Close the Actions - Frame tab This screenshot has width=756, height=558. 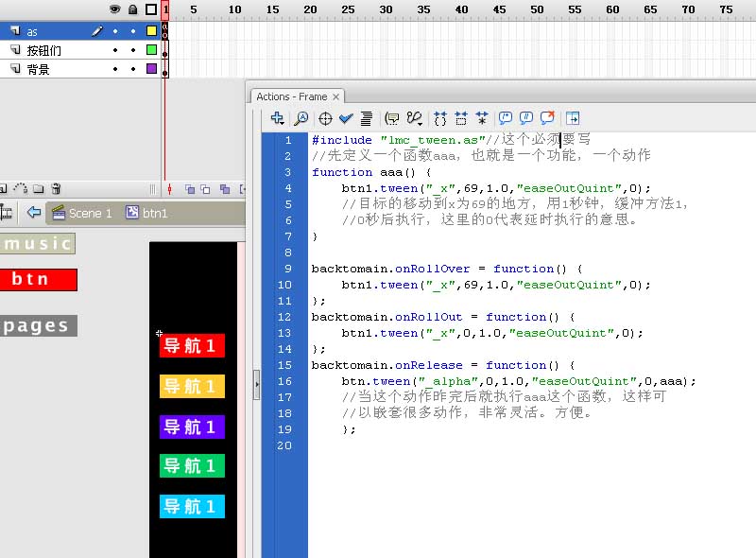pyautogui.click(x=336, y=97)
